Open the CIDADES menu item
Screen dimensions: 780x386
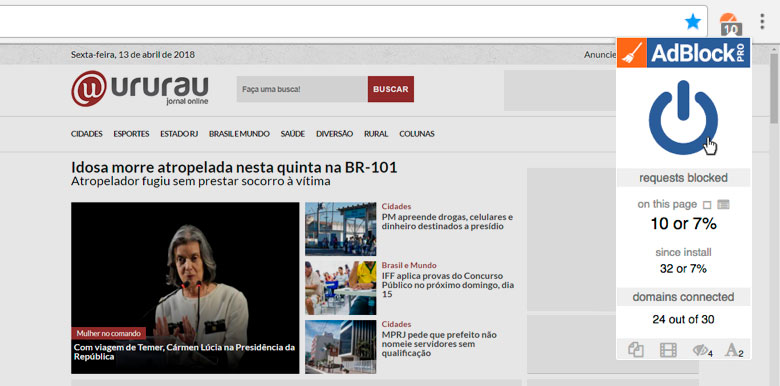(x=87, y=134)
